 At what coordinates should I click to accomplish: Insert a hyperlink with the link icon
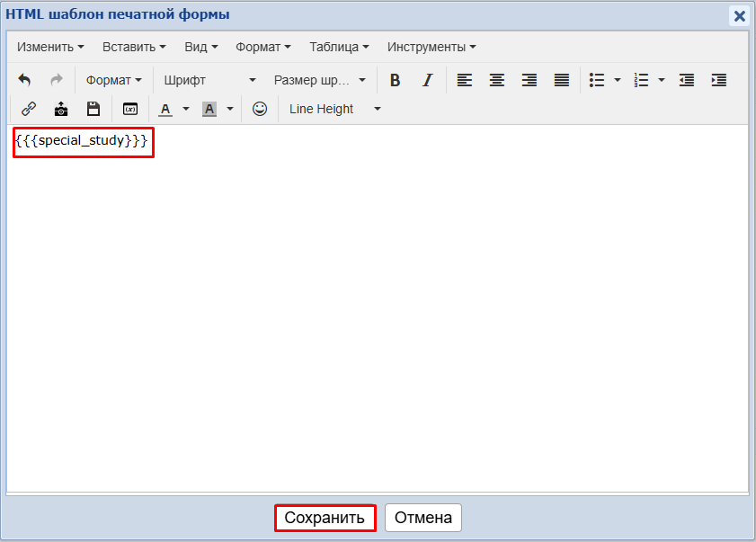29,109
